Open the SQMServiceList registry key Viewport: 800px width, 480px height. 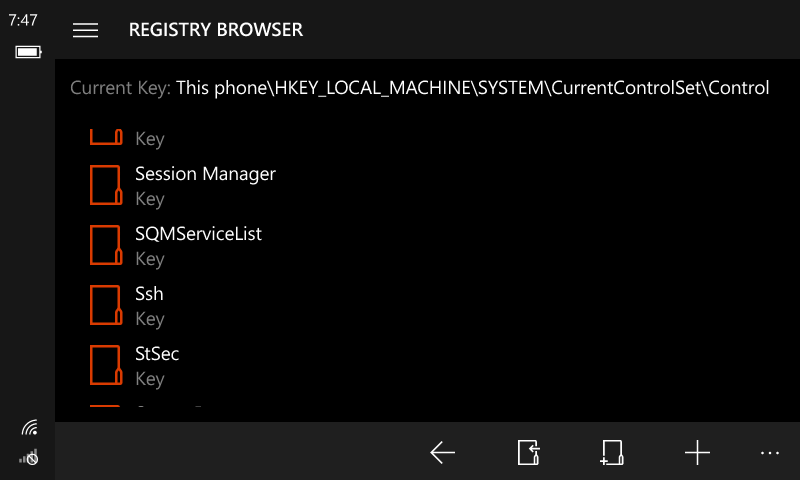click(198, 235)
